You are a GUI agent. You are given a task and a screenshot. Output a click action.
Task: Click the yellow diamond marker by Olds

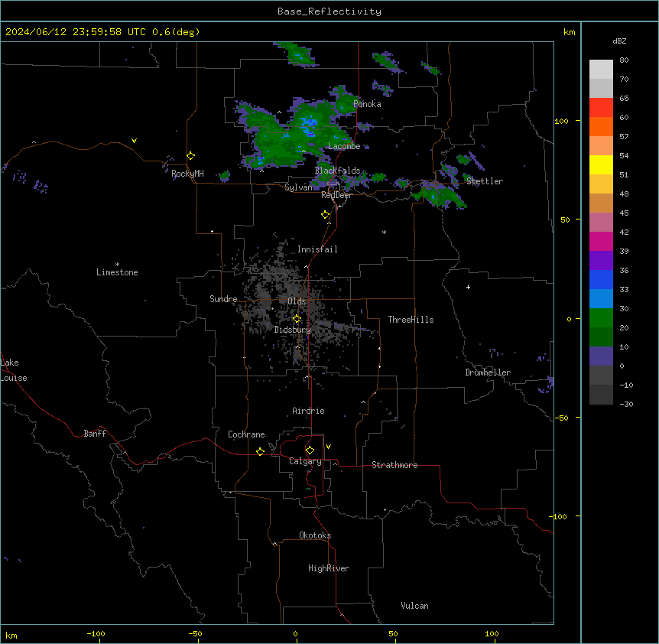[297, 319]
